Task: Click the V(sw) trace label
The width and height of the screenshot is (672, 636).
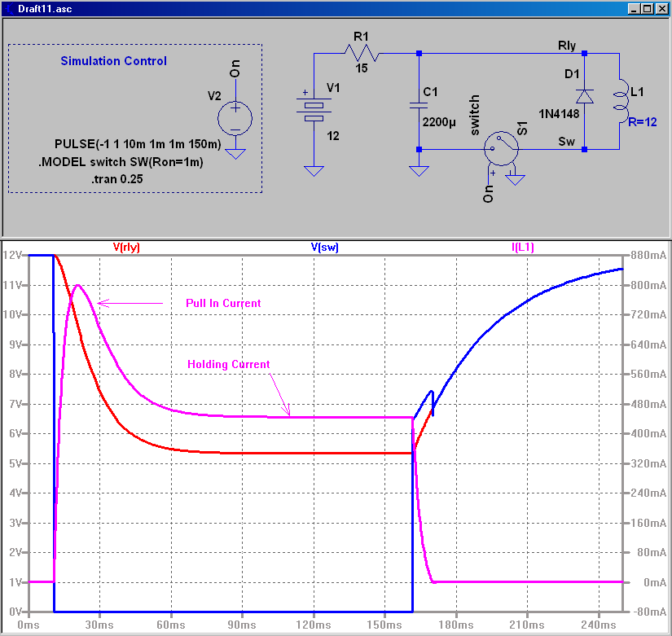Action: click(x=324, y=248)
